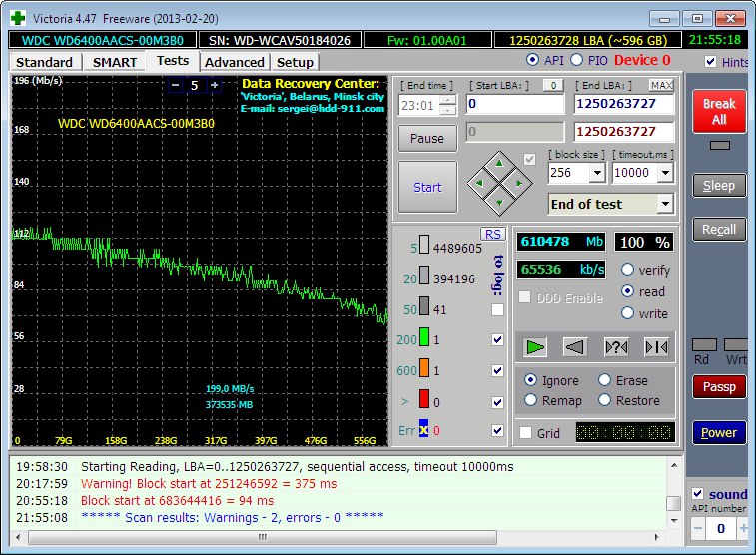Viewport: 756px width, 555px height.
Task: Choose the Erase bad block action
Action: pyautogui.click(x=604, y=380)
